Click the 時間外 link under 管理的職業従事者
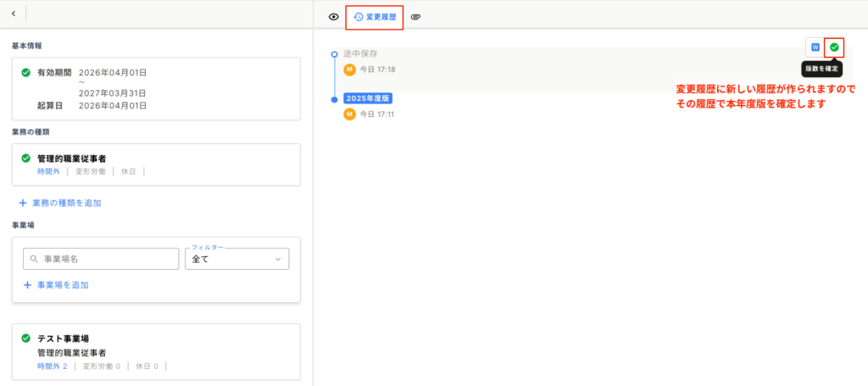Viewport: 868px width, 386px height. coord(49,171)
